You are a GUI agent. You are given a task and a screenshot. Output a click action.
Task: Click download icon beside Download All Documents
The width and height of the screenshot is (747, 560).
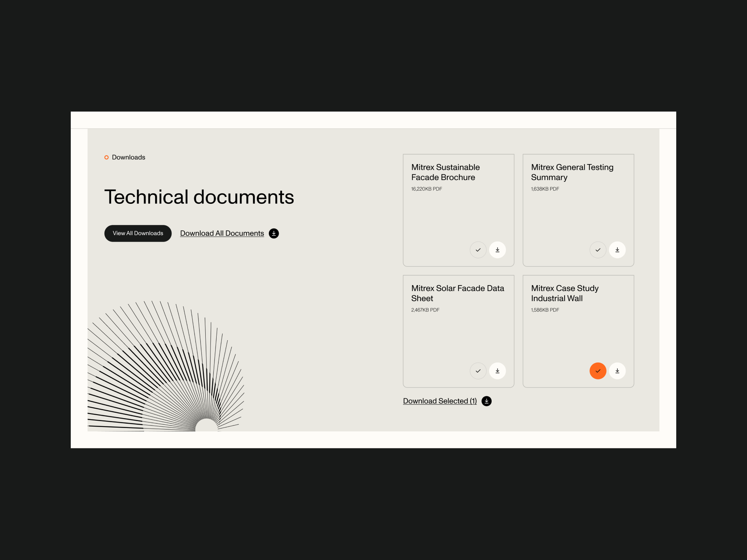[274, 233]
